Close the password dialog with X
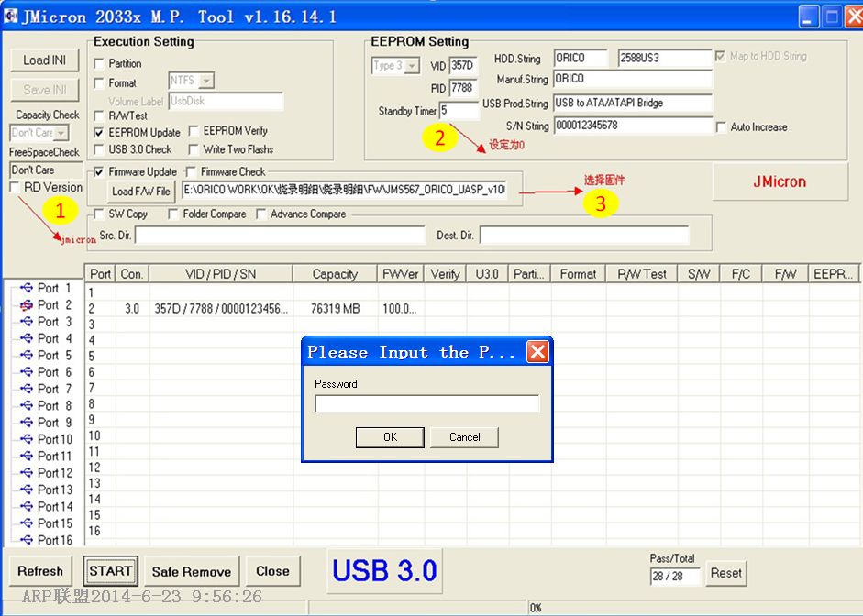 [x=537, y=351]
